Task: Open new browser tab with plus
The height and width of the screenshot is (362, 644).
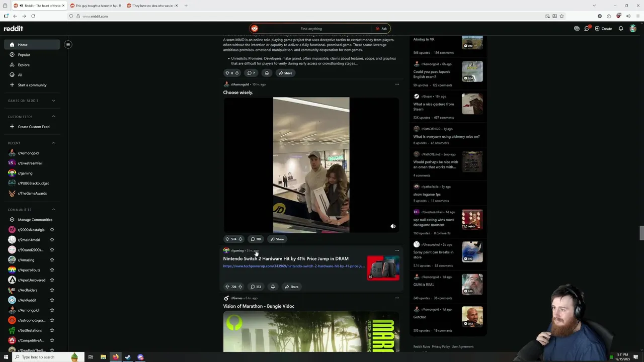Action: (x=186, y=6)
